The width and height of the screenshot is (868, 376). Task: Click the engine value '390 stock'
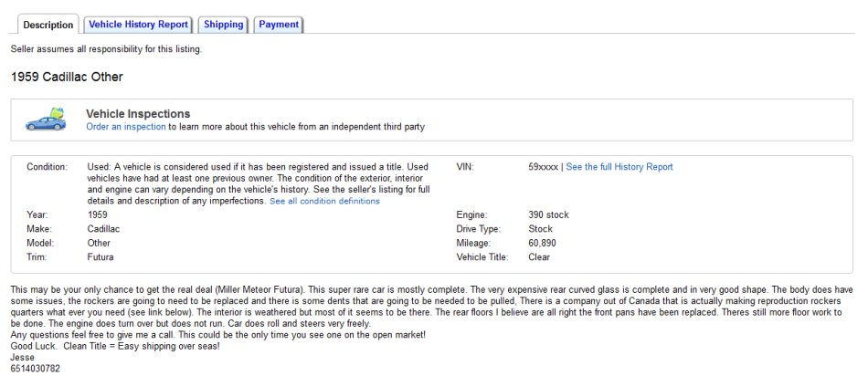tap(548, 215)
